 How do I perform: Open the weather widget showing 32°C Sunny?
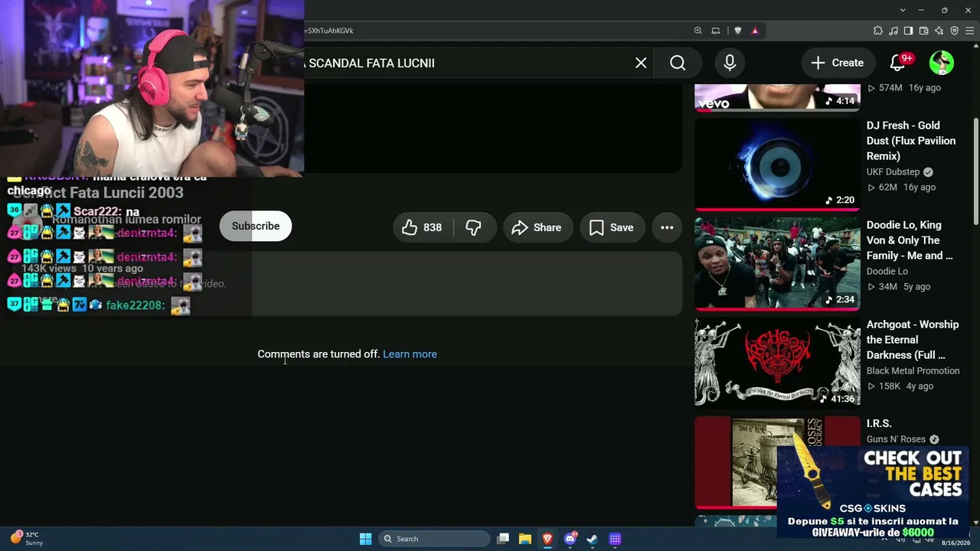27,539
